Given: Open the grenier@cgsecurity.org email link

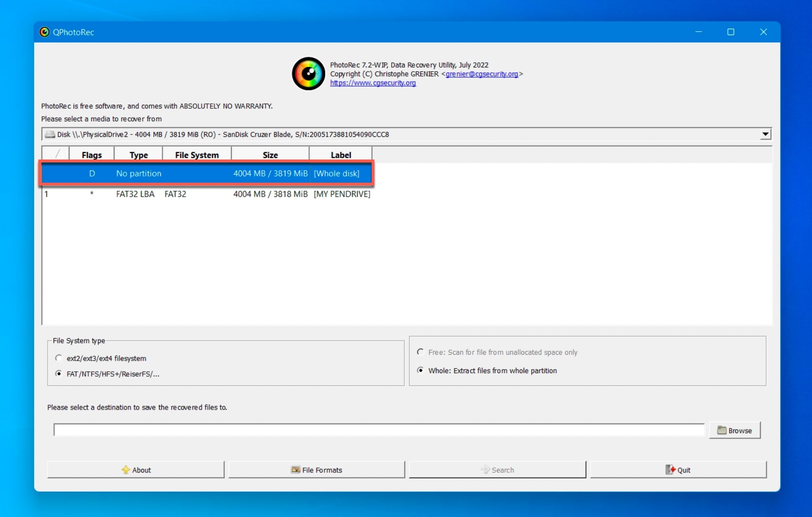Looking at the screenshot, I should (x=482, y=74).
